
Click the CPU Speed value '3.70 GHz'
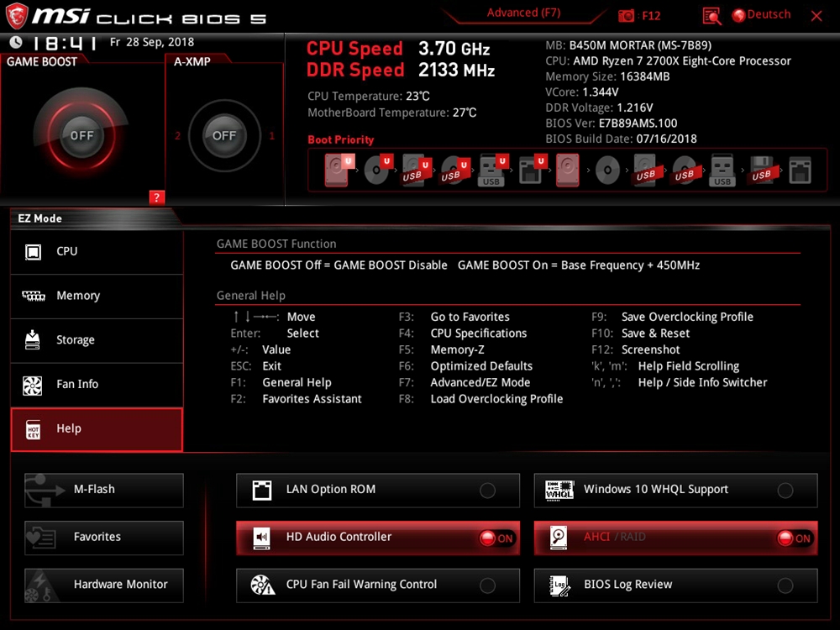(x=454, y=49)
